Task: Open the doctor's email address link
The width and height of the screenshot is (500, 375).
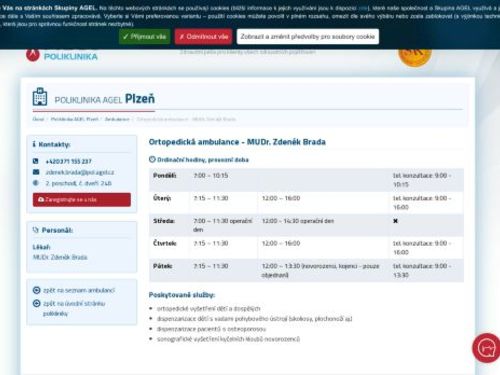Action: click(x=80, y=172)
